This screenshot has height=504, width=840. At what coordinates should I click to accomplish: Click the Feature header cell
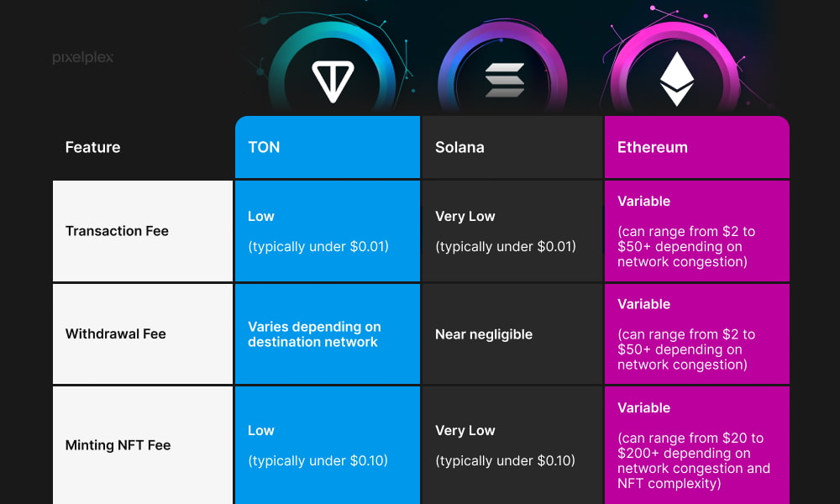[x=143, y=147]
